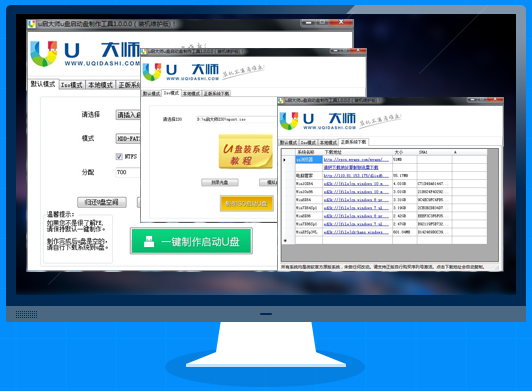The width and height of the screenshot is (532, 391).
Task: Click the new-row asterisk marker in system table
Action: [x=285, y=240]
